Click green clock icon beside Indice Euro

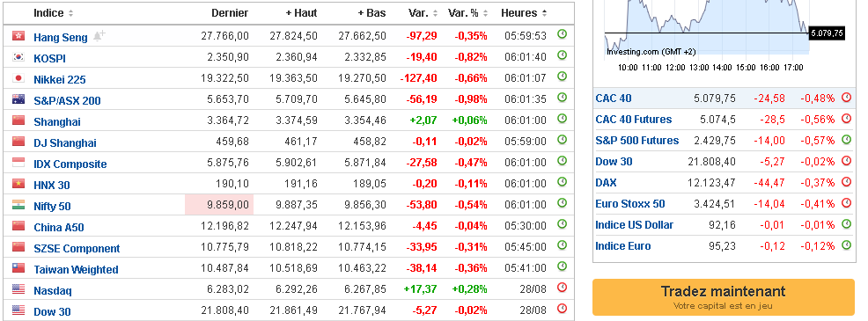click(x=846, y=245)
